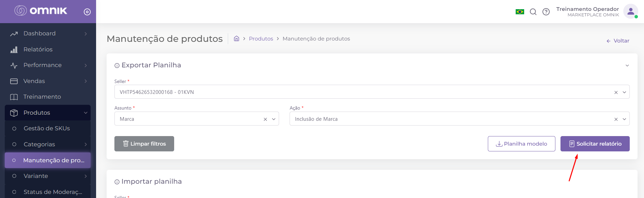Open the Variante menu item
This screenshot has width=644, height=198.
click(48, 176)
